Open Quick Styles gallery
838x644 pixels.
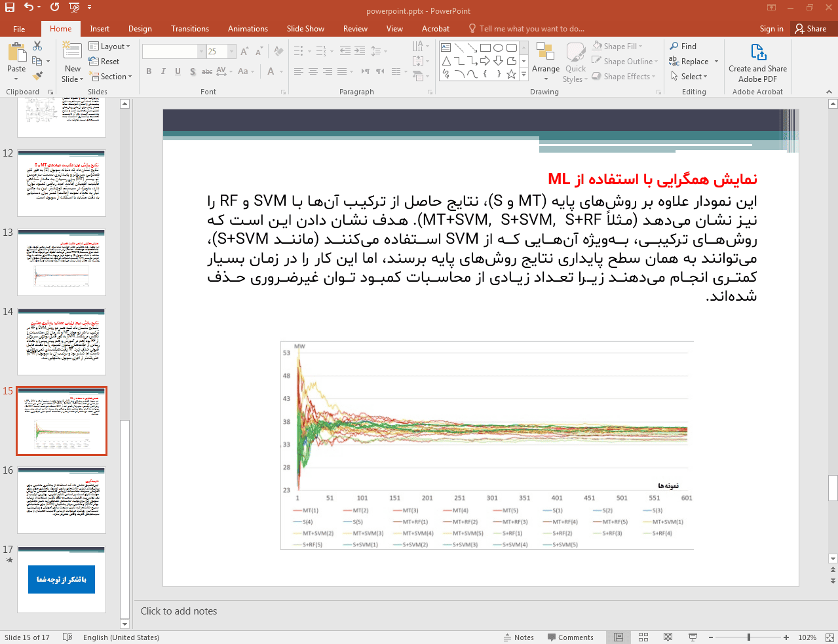pos(575,63)
